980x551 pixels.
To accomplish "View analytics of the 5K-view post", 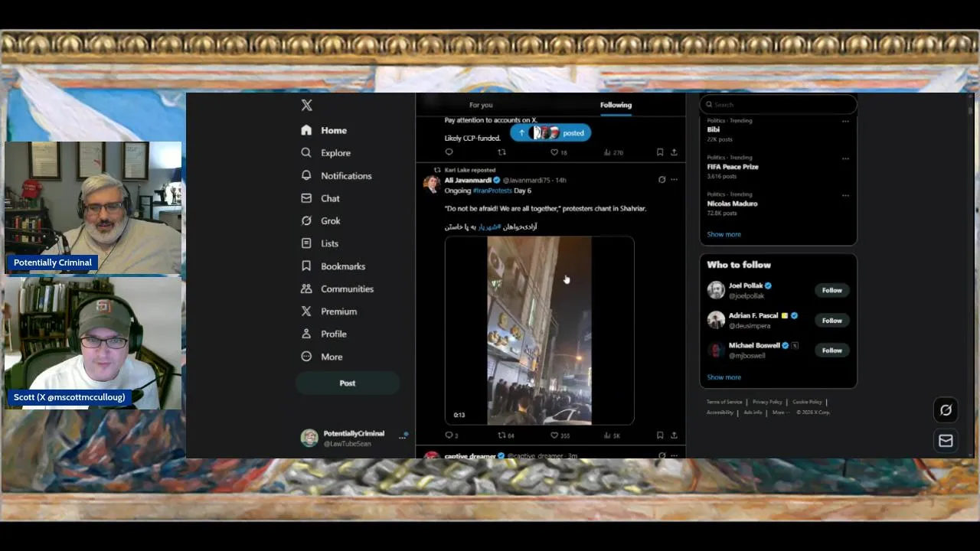I will tap(612, 435).
